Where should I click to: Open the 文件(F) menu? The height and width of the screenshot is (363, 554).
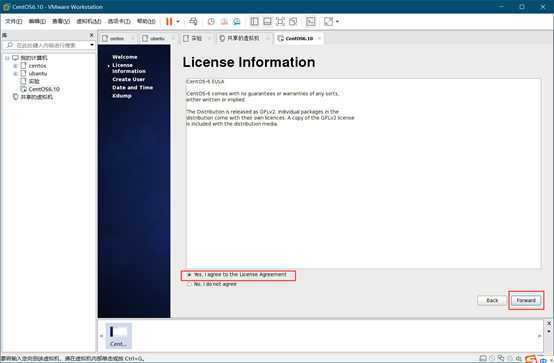tap(13, 22)
